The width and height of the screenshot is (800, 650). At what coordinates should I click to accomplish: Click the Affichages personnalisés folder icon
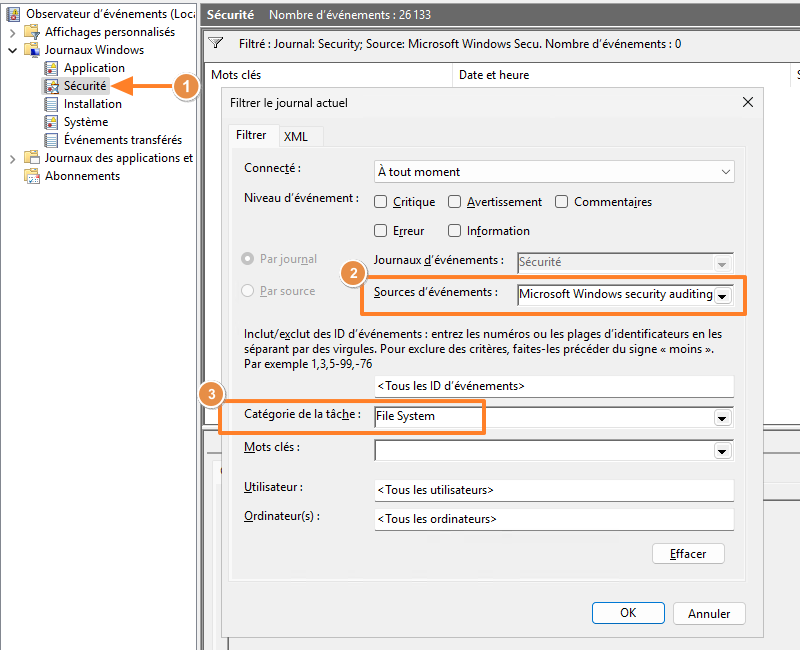pyautogui.click(x=32, y=32)
